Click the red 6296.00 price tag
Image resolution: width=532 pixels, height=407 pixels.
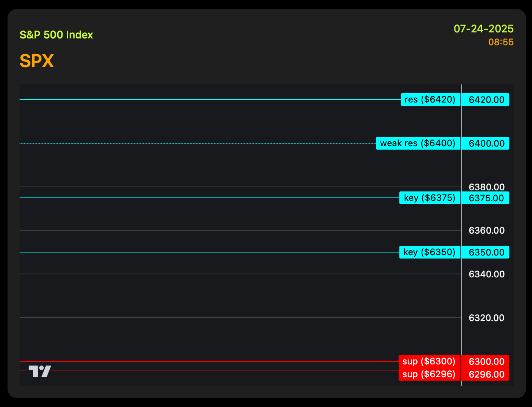486,374
